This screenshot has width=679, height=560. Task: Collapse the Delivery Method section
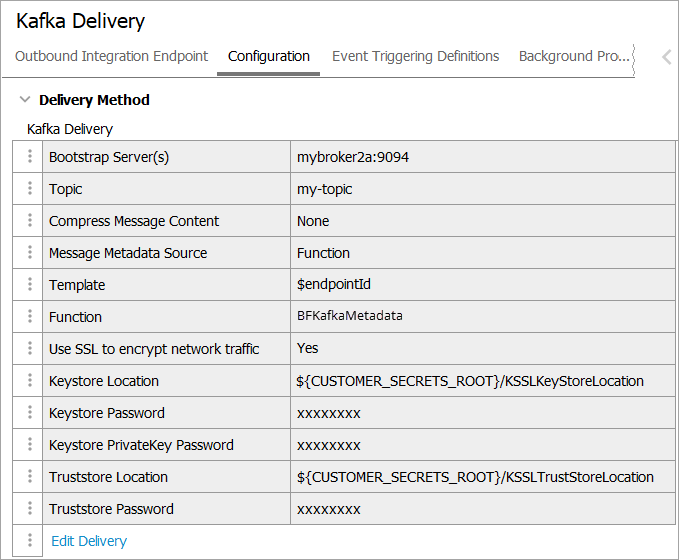coord(24,100)
